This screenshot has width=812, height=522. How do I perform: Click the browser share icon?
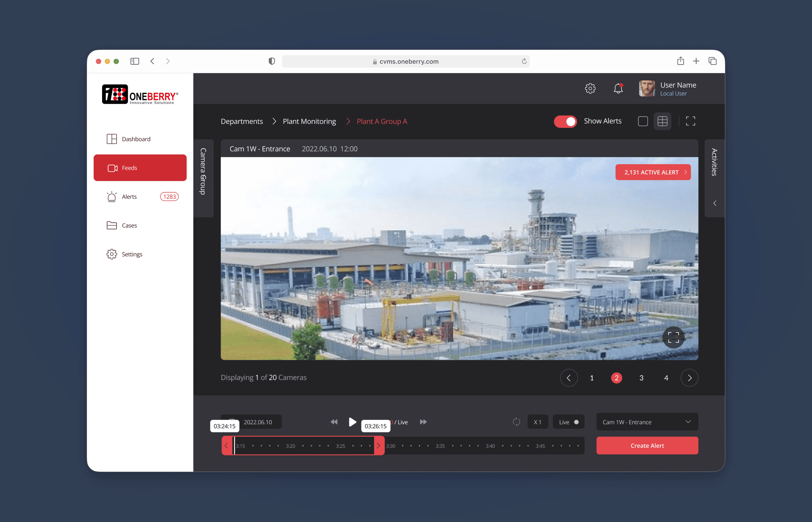(x=681, y=61)
